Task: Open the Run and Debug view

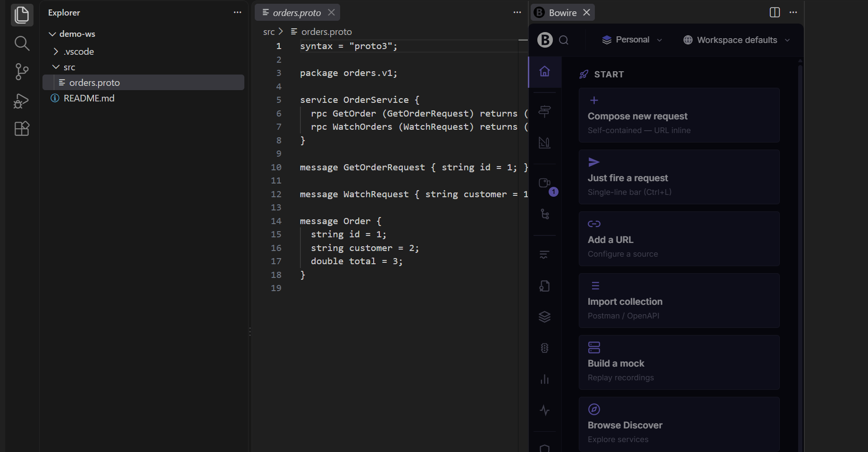Action: click(x=22, y=100)
